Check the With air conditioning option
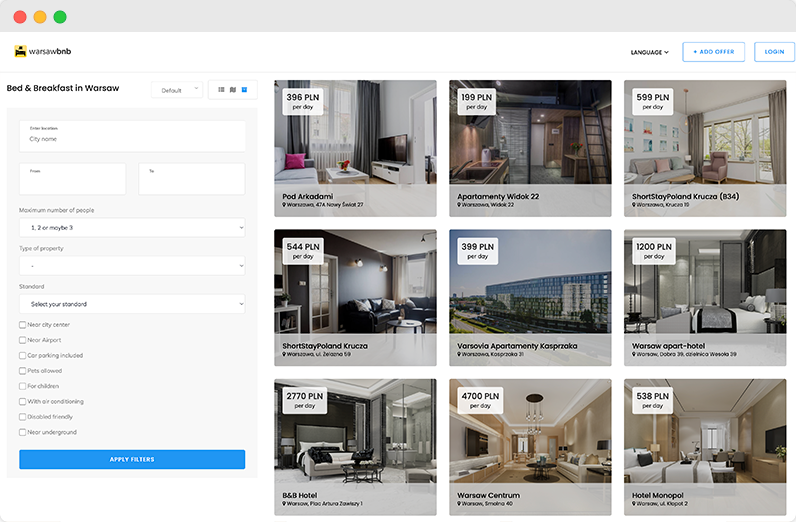Screen dimensions: 796x522 23,402
